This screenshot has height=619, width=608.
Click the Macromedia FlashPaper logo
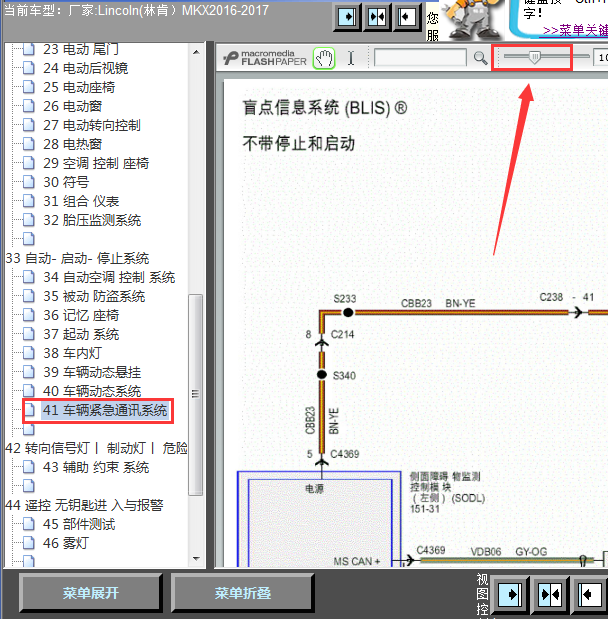[x=265, y=58]
